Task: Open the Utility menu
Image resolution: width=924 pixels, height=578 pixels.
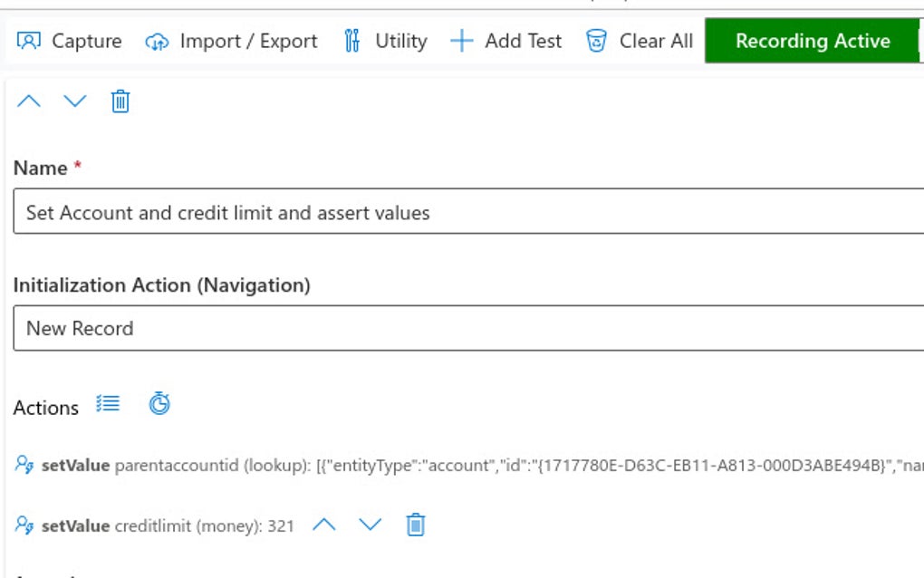Action: pyautogui.click(x=399, y=40)
